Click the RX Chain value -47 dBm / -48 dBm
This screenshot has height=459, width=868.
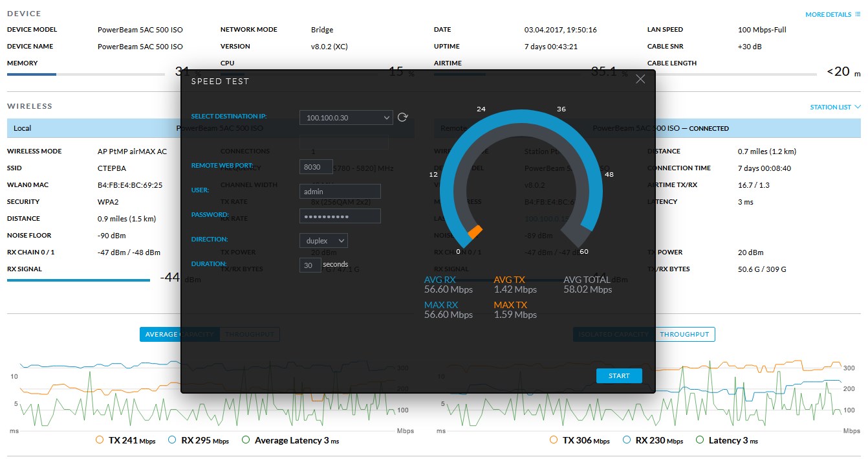coord(129,252)
